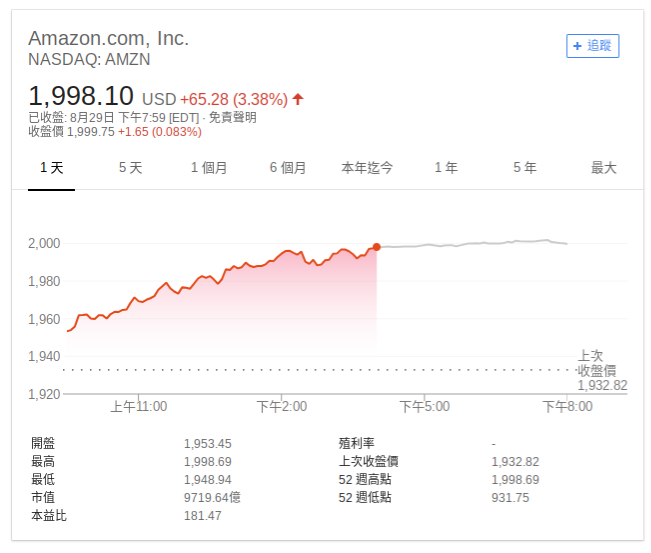Open the 1 個月 chart range
Screen dimensions: 651x553
(x=209, y=168)
